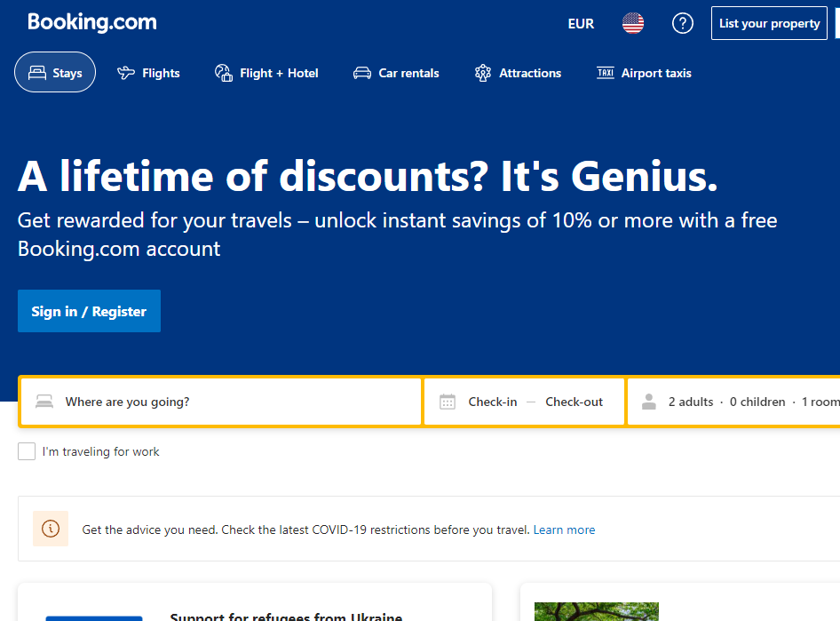Open the US flag language selector
Screen dimensions: 840x621
pyautogui.click(x=633, y=24)
